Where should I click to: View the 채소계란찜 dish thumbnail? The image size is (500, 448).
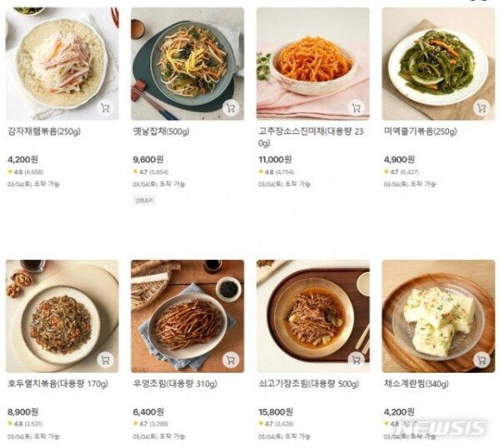pos(438,316)
